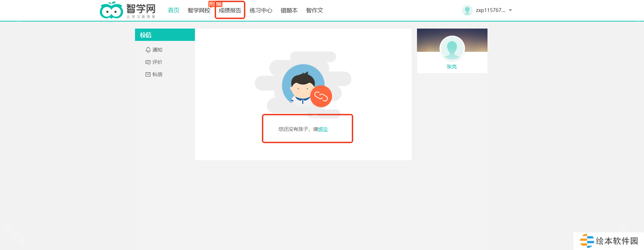
Task: Click the bell icon beside 通知
Action: (x=148, y=50)
